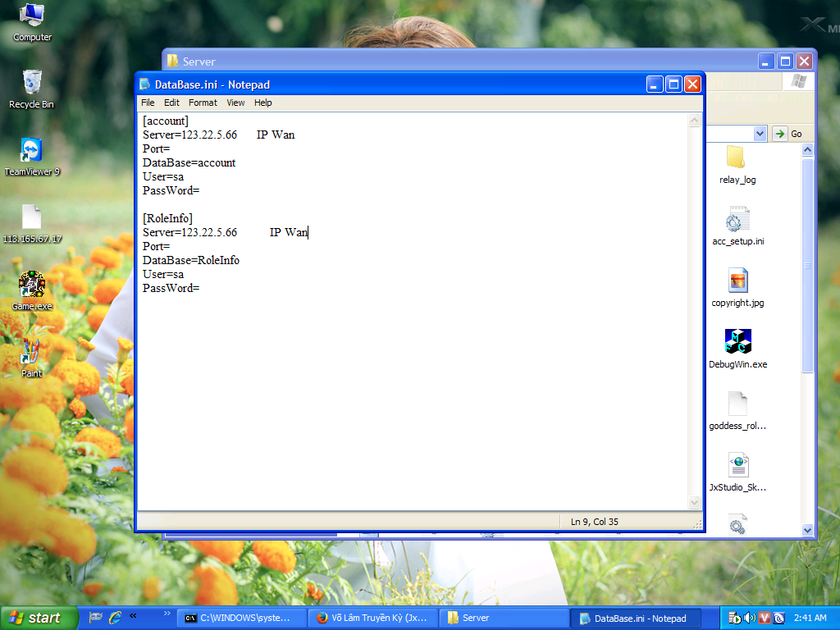840x630 pixels.
Task: Click the red V tray icon
Action: [x=765, y=618]
